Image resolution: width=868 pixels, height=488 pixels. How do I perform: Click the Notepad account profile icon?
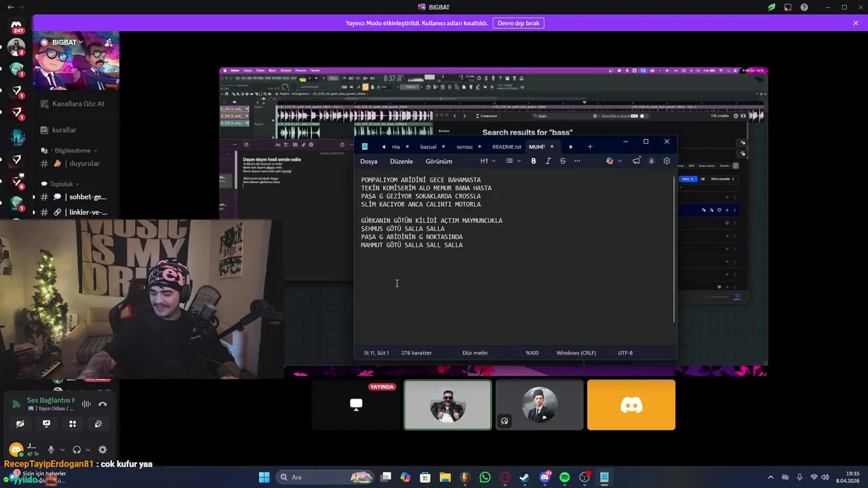click(652, 161)
